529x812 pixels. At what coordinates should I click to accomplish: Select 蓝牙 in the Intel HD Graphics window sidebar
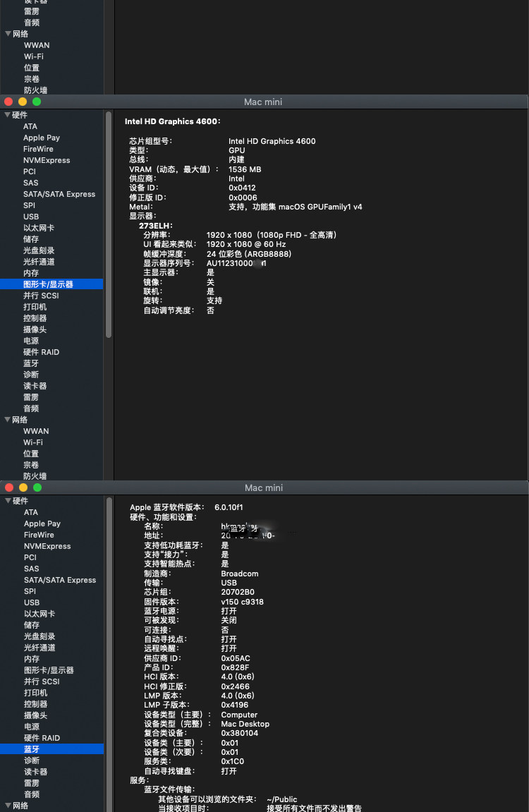[x=31, y=363]
